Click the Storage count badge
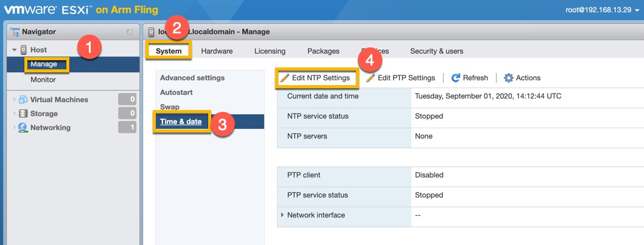 pyautogui.click(x=127, y=113)
